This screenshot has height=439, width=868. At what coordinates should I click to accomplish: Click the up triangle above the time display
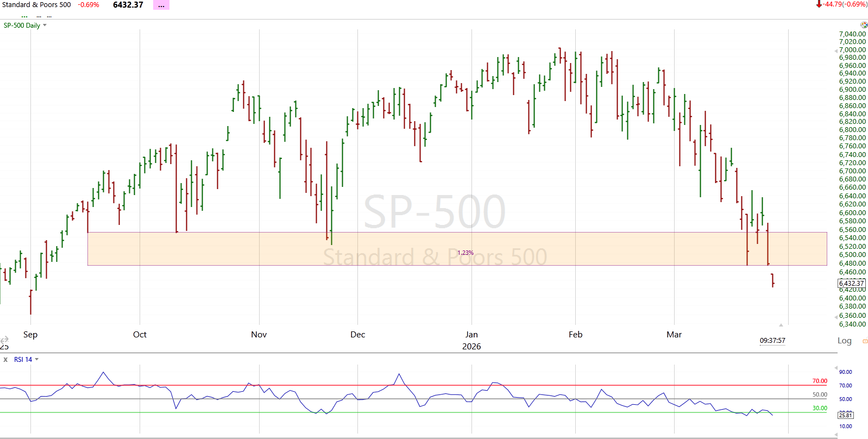coord(781,325)
